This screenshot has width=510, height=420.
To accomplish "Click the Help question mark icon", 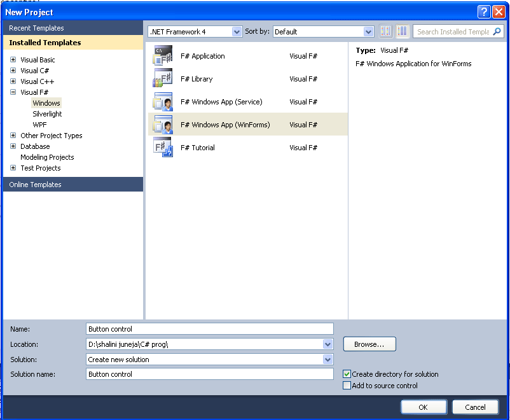I will click(484, 11).
